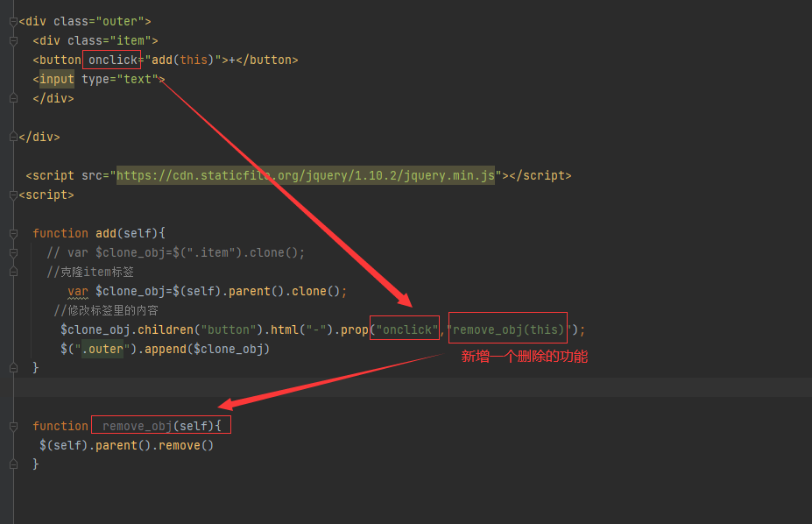
Task: Click the "-" string inside html()
Action: [316, 329]
